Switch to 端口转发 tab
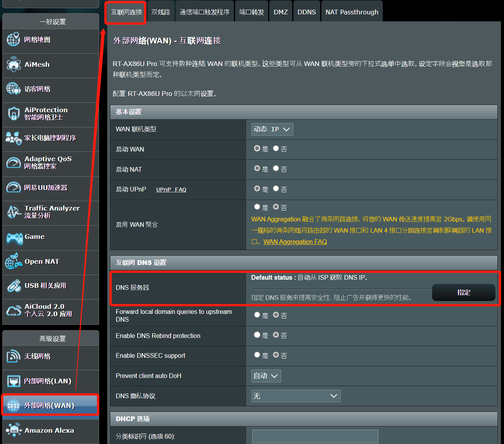Image resolution: width=504 pixels, height=444 pixels. click(x=251, y=12)
